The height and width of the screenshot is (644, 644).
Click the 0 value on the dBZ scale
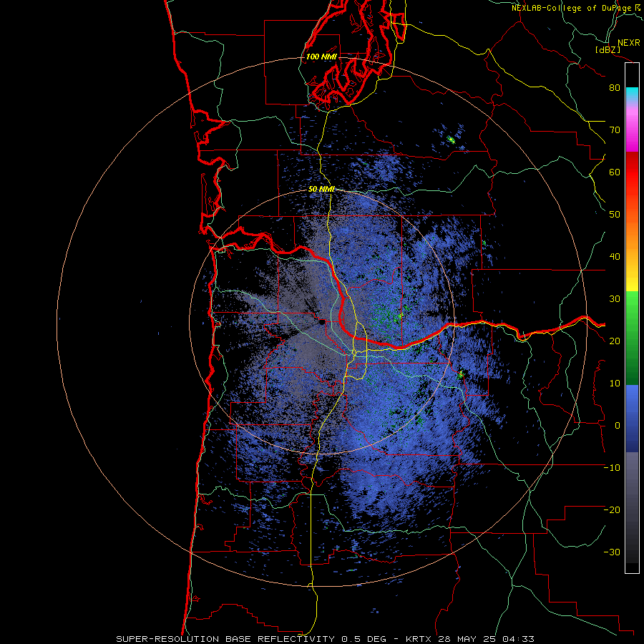tap(618, 426)
